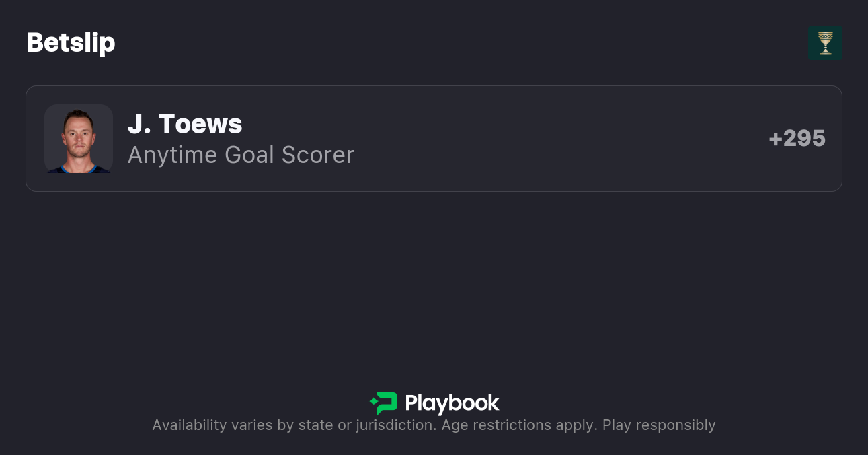
Task: Click the word "Anytime" in the market label
Action: pos(172,155)
